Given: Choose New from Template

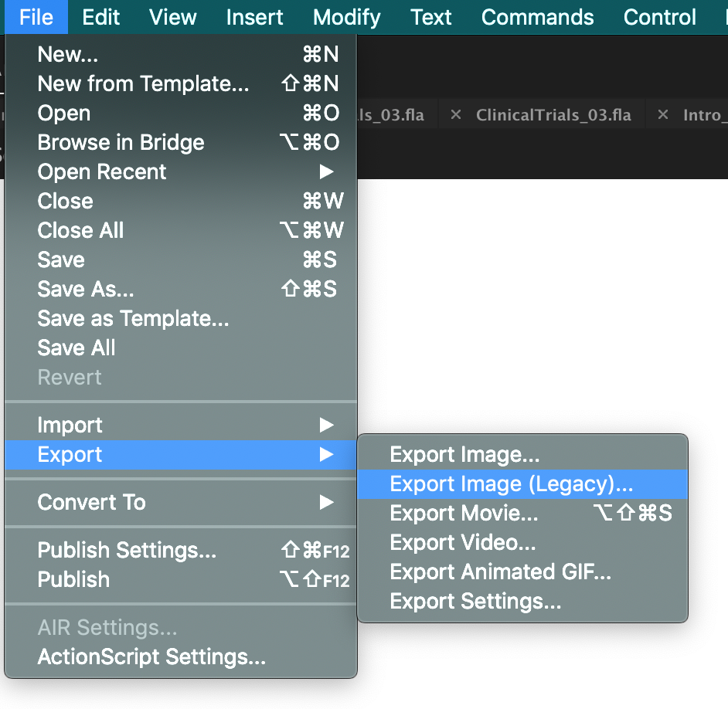Looking at the screenshot, I should [x=143, y=83].
